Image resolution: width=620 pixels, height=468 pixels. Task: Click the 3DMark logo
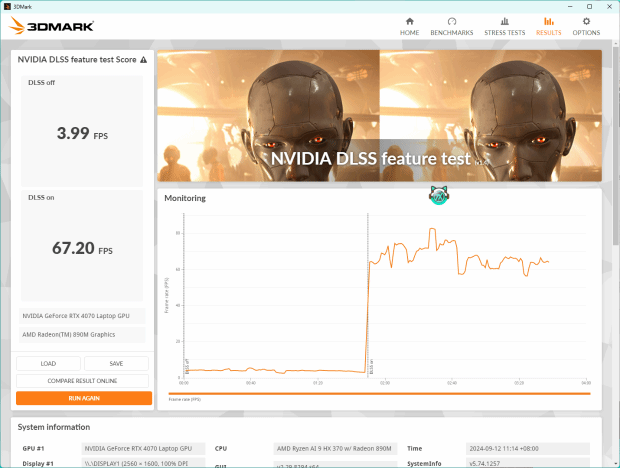[51, 26]
